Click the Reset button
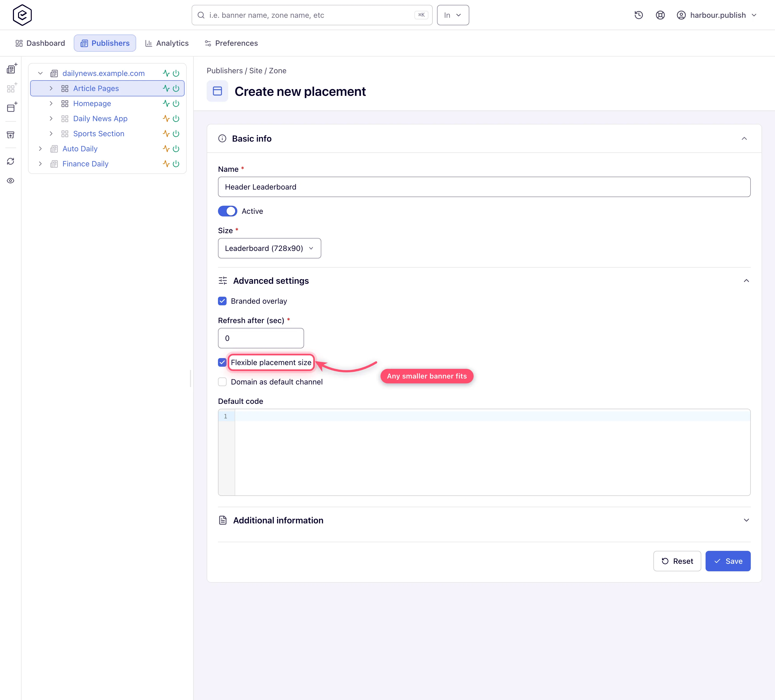The image size is (775, 700). point(677,561)
